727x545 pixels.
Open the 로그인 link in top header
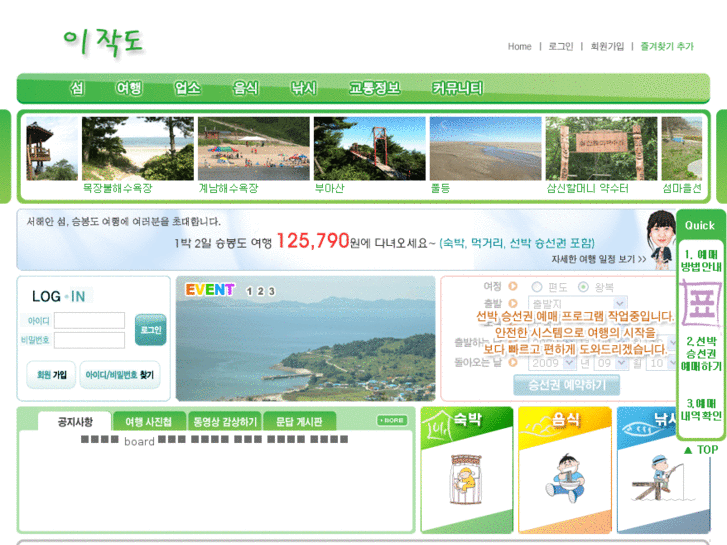coord(561,46)
